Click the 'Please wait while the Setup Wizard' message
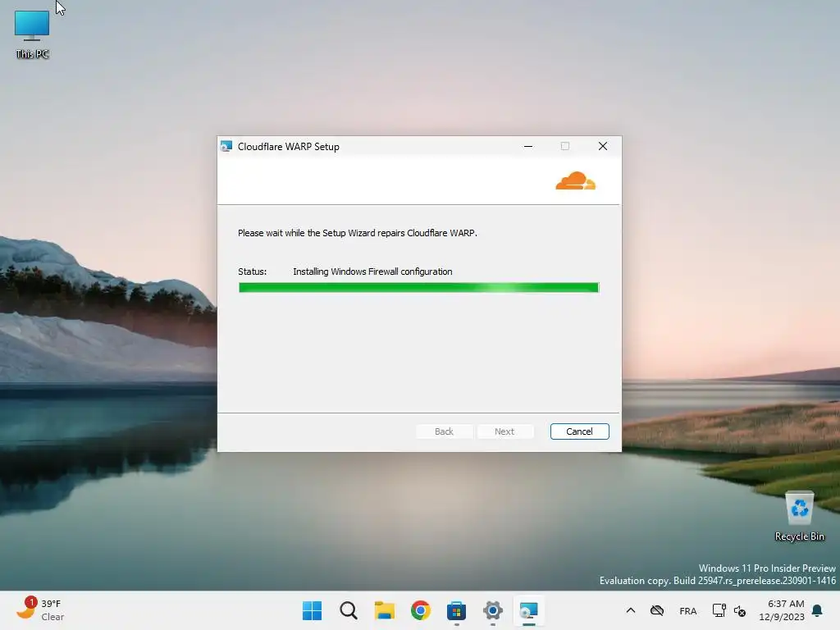This screenshot has height=630, width=840. coord(358,233)
